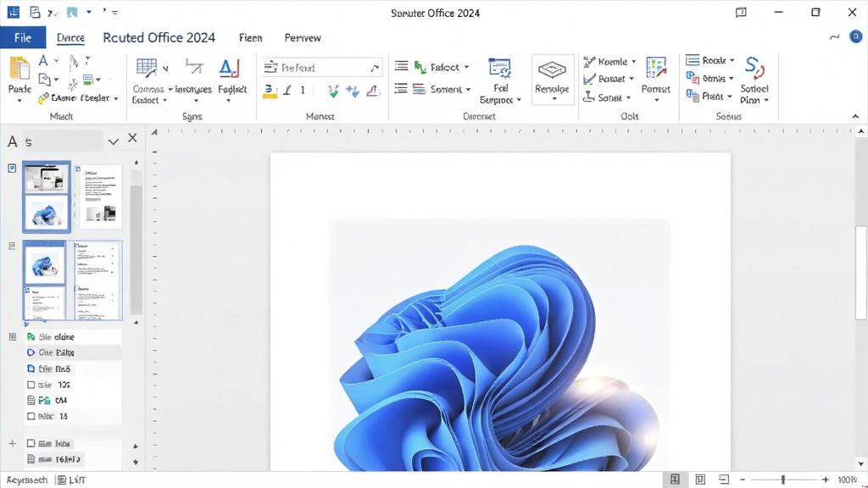868x488 pixels.
Task: Open the Fiem ribbon tab
Action: (x=251, y=37)
